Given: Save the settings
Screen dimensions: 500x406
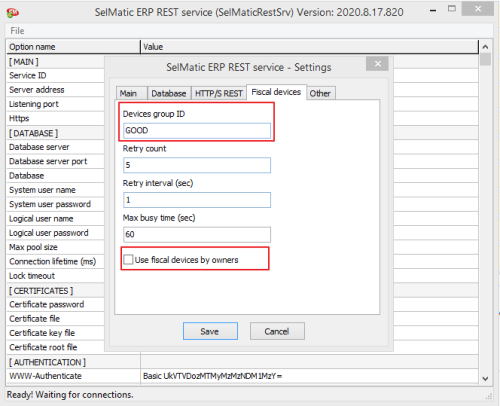Looking at the screenshot, I should pyautogui.click(x=210, y=331).
